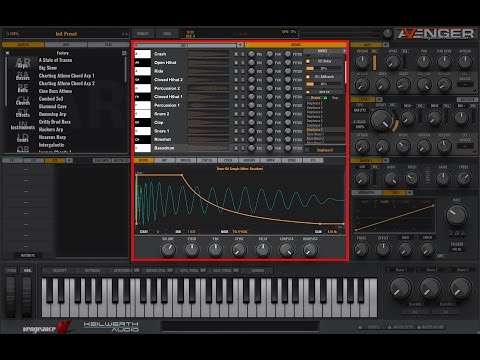This screenshot has width=480, height=360.
Task: Click the modulation wheel
Action: pyautogui.click(x=27, y=297)
